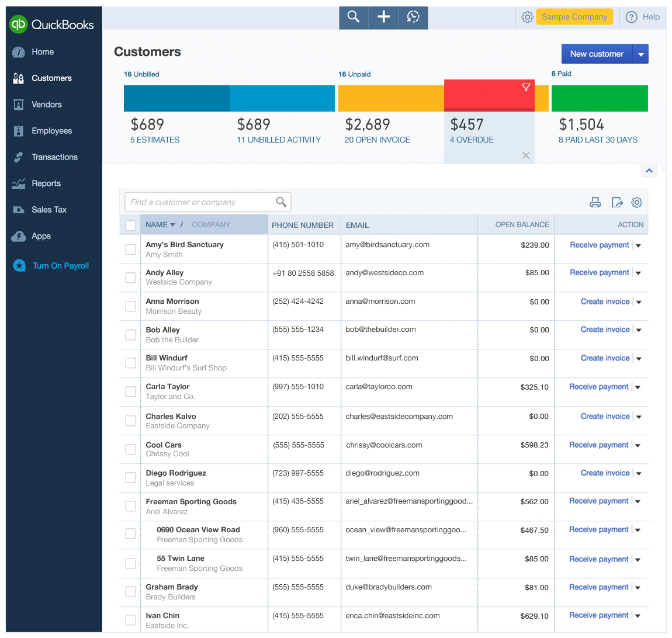Image resolution: width=672 pixels, height=638 pixels.
Task: Open the recent transactions clock icon
Action: click(413, 17)
